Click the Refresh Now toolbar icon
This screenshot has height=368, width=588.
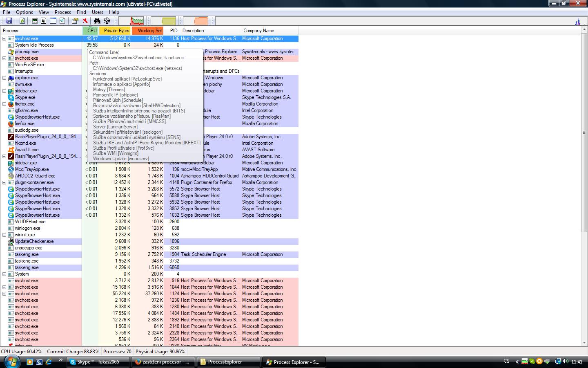pyautogui.click(x=22, y=21)
